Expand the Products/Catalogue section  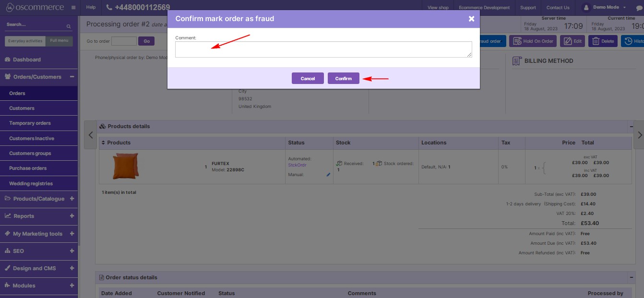point(72,199)
